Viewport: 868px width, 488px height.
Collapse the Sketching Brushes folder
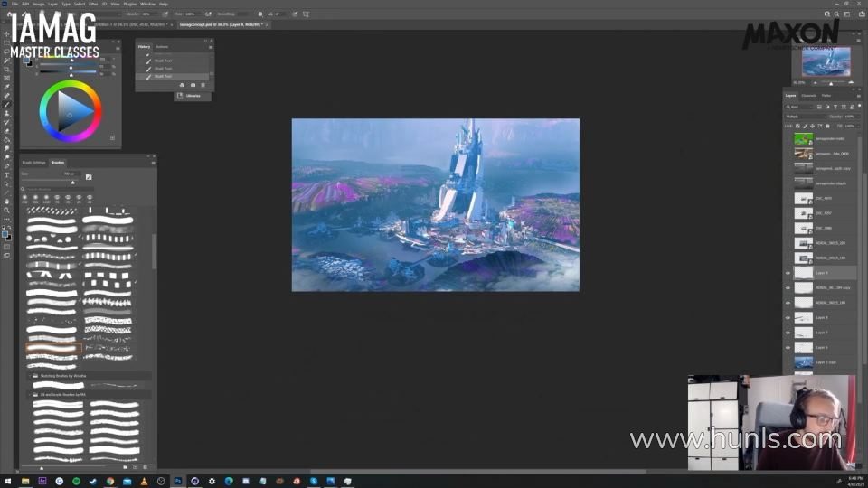(x=30, y=376)
